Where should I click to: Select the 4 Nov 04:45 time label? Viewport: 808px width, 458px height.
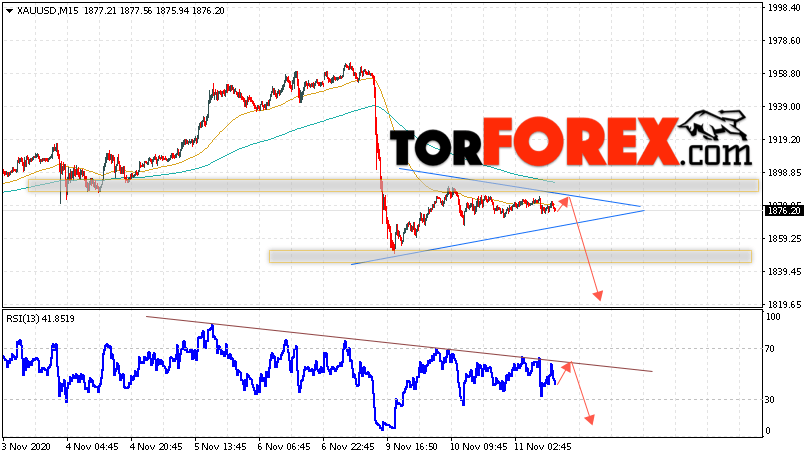tap(92, 446)
